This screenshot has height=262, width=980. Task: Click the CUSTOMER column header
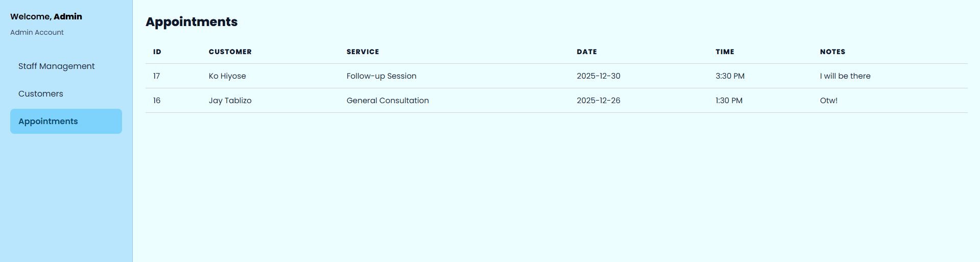pos(230,52)
